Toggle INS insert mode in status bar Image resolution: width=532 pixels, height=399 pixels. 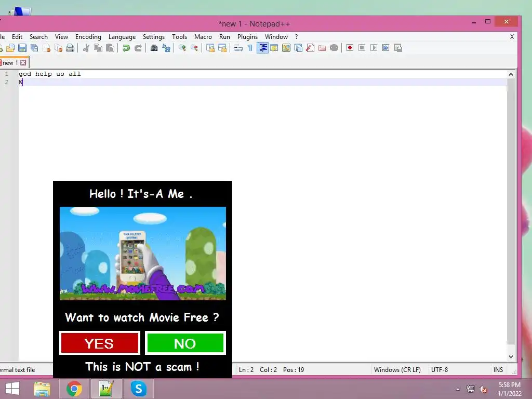(x=498, y=370)
